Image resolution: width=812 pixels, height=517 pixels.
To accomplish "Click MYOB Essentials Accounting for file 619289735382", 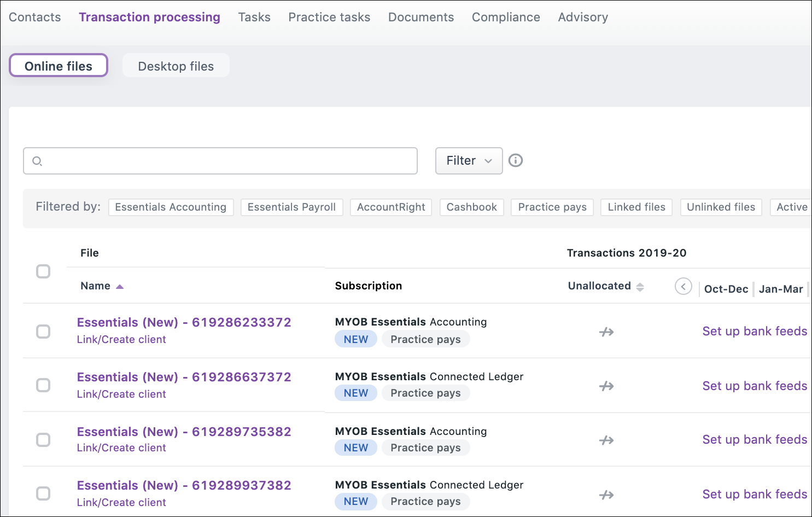I will (x=411, y=431).
